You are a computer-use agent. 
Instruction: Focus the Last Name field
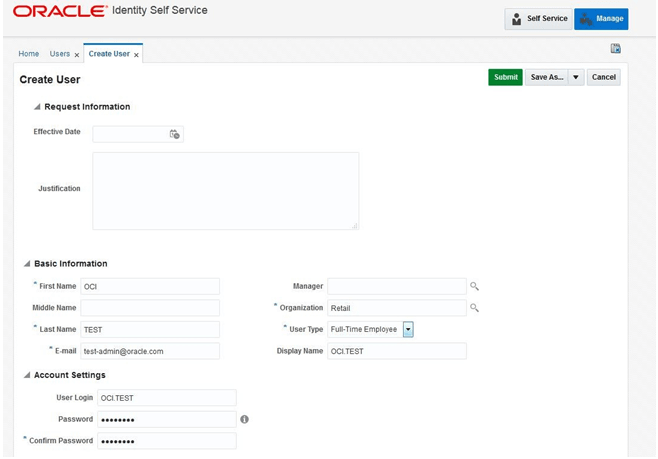point(150,329)
